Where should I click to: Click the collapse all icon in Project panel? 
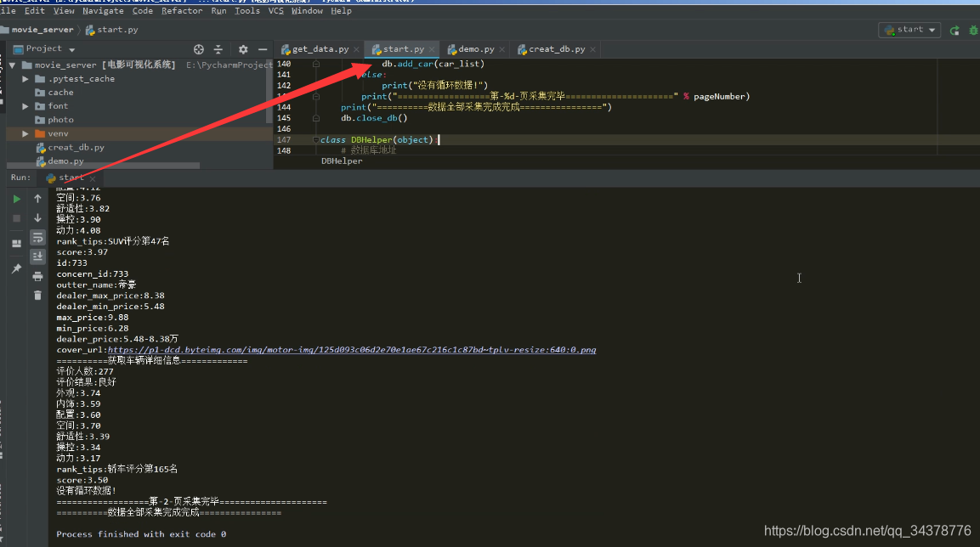click(218, 49)
